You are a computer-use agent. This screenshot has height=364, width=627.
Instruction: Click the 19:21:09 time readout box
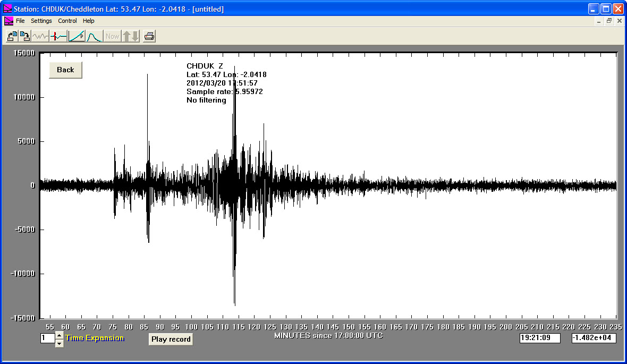pos(540,338)
